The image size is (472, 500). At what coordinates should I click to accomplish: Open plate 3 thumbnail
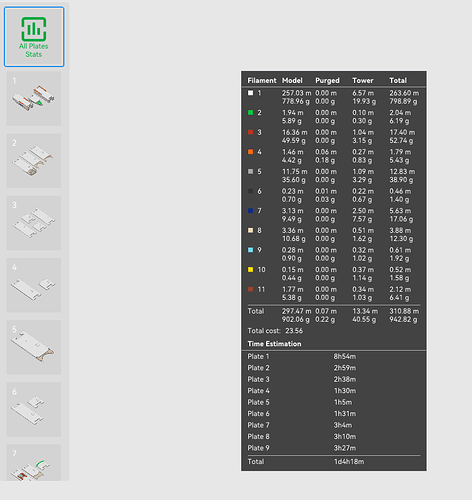[34, 223]
